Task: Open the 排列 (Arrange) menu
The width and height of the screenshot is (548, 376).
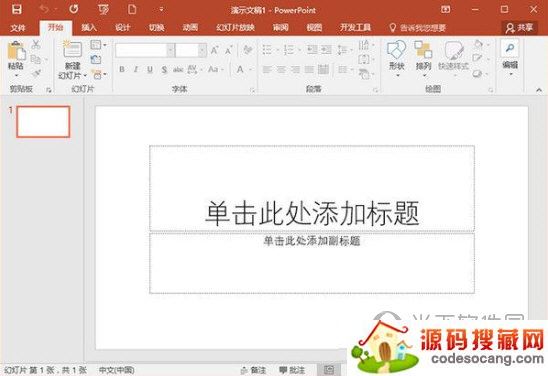Action: point(423,58)
